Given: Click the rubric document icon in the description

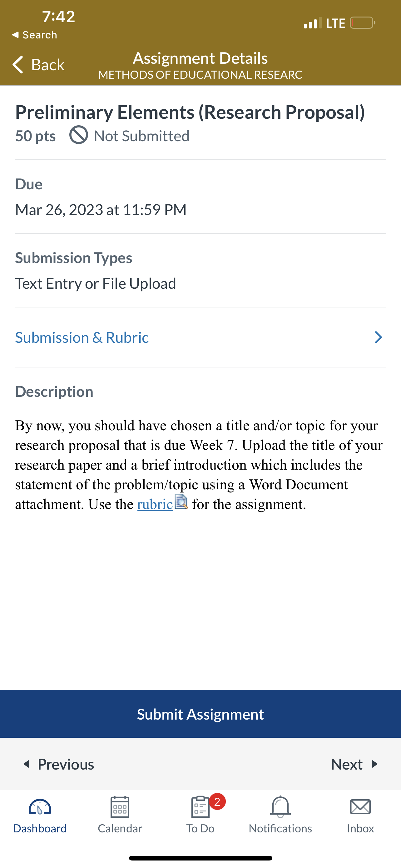Looking at the screenshot, I should click(x=182, y=503).
